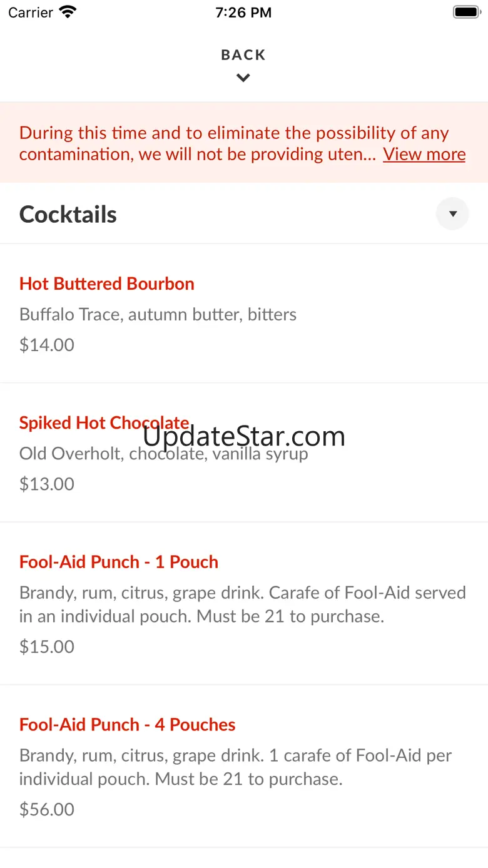488x868 pixels.
Task: Tap the battery icon in status bar
Action: [x=465, y=12]
